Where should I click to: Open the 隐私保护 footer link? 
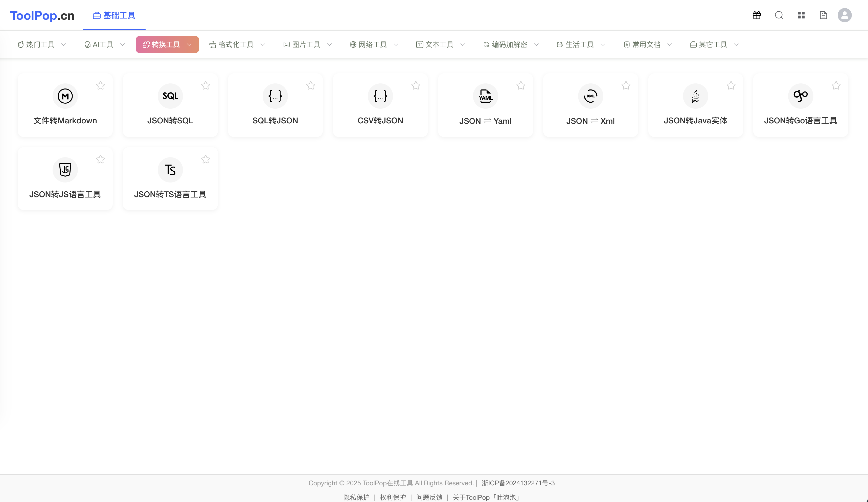coord(356,497)
